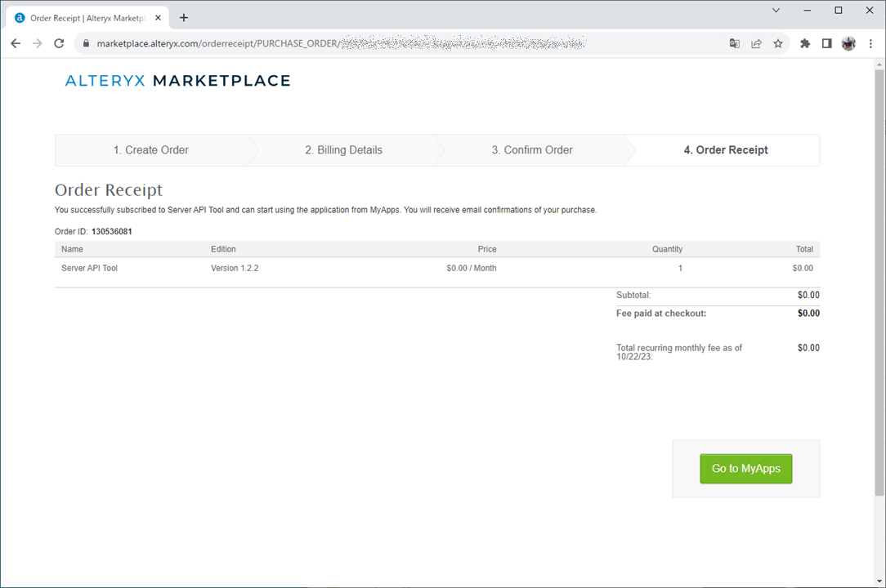This screenshot has height=588, width=886.
Task: Open the Google Translate page icon
Action: (735, 43)
